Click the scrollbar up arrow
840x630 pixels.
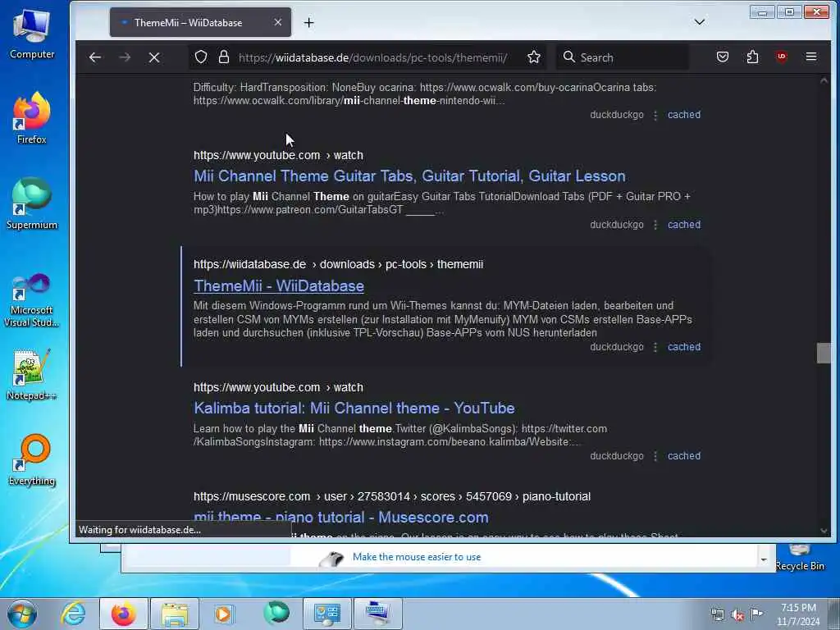coord(824,80)
